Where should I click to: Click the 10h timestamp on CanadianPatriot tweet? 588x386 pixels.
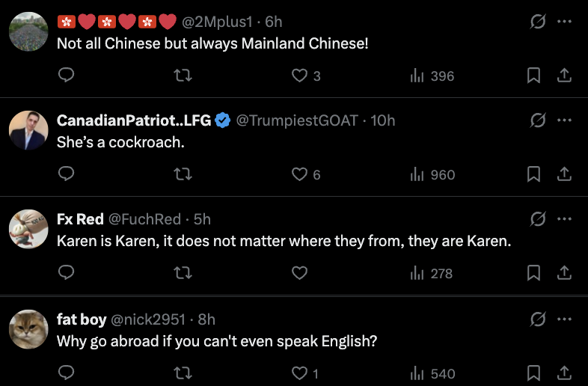coord(382,120)
